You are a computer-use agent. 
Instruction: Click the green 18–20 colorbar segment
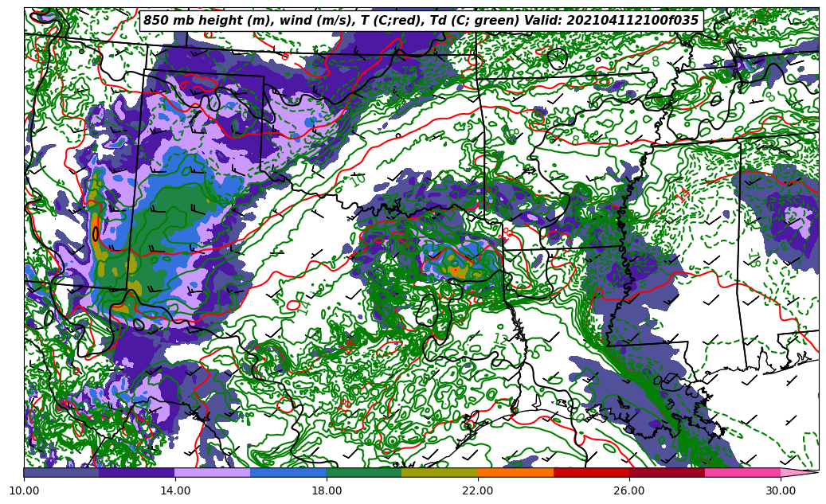pyautogui.click(x=364, y=472)
